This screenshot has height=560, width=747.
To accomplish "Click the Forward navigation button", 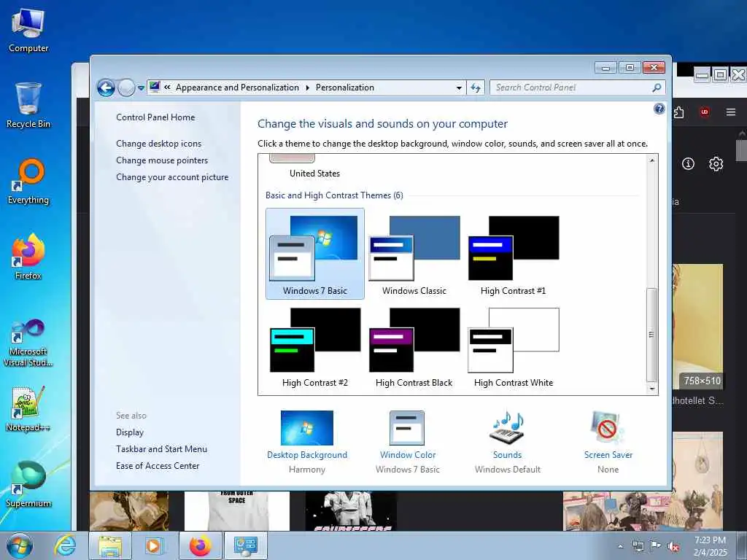I will 126,87.
